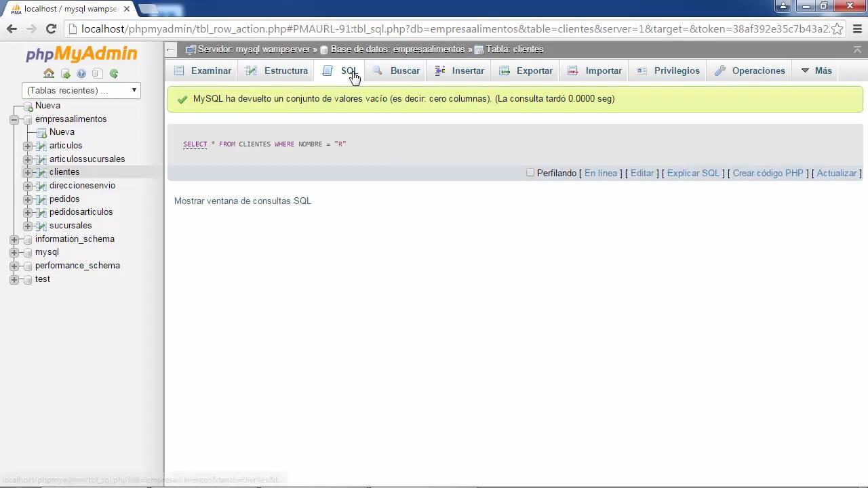
Task: Click the new table icon under empresaalimentos
Action: click(41, 132)
